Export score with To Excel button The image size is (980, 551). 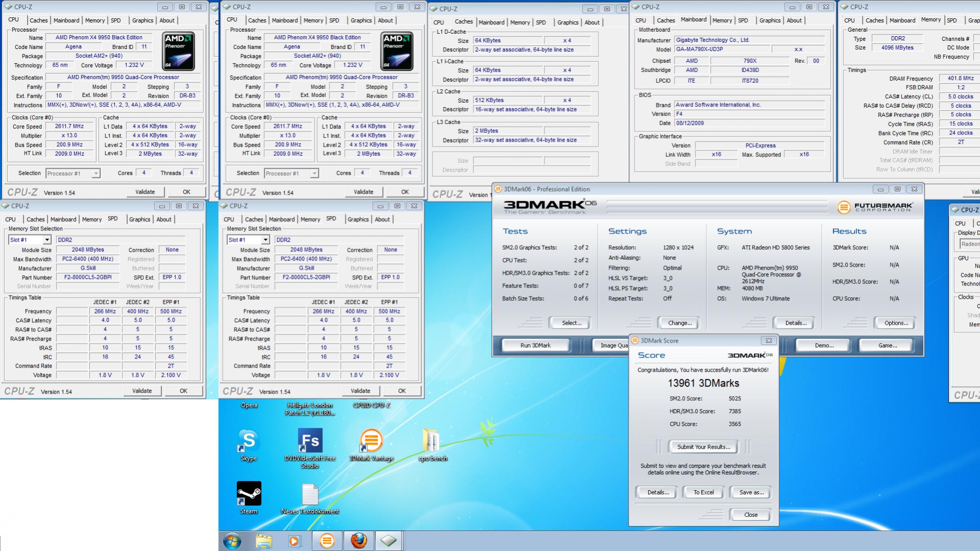(x=703, y=492)
